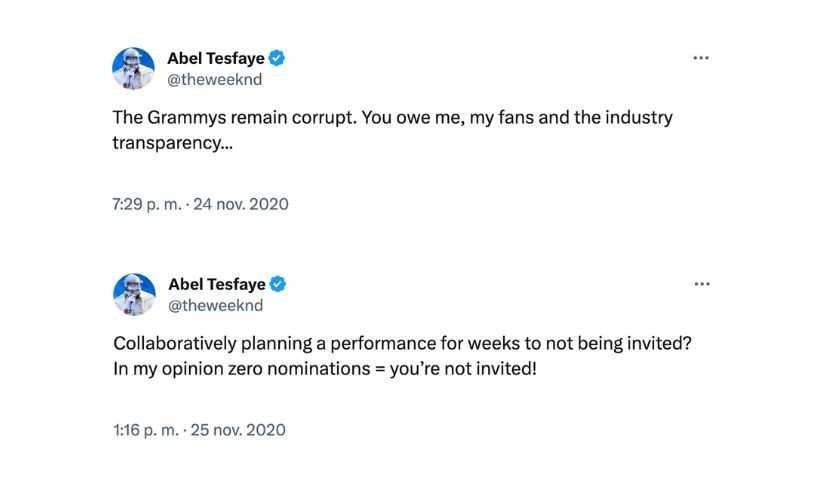Click the verified badge in second tweet
This screenshot has width=825, height=495.
click(278, 284)
